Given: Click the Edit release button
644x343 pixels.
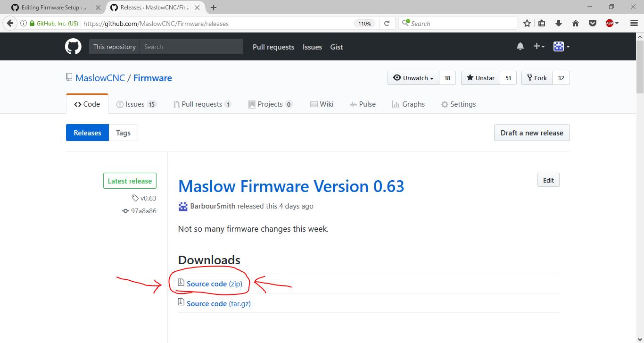Looking at the screenshot, I should coord(548,180).
